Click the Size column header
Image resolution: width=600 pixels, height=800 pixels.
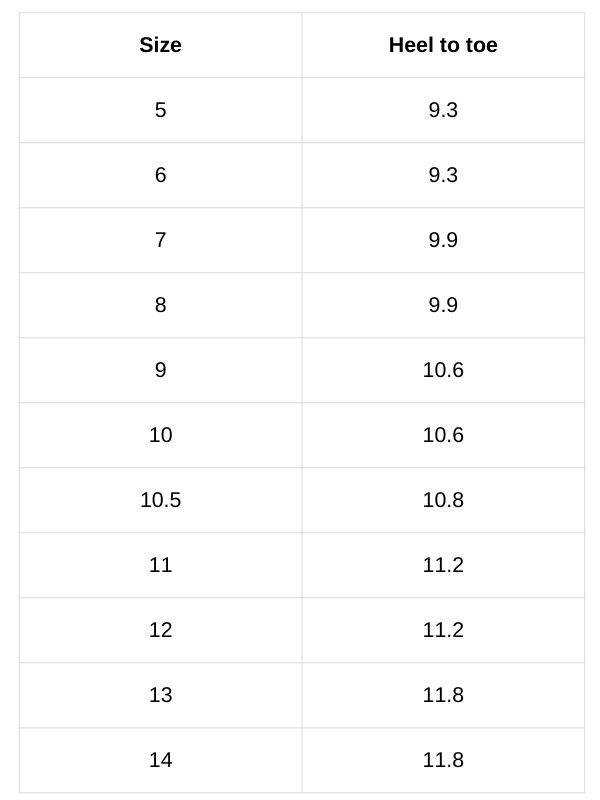(x=160, y=45)
